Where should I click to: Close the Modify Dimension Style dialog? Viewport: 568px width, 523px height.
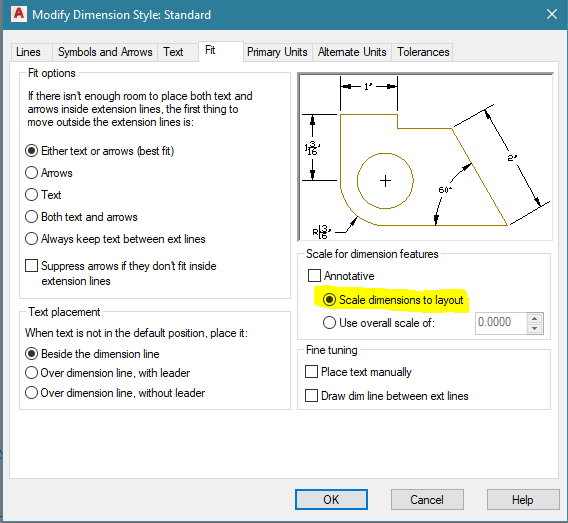point(552,14)
